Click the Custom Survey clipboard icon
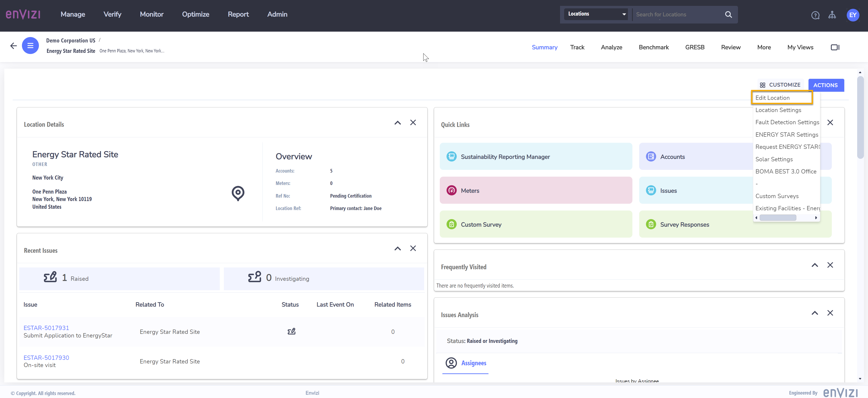The height and width of the screenshot is (398, 868). [451, 224]
